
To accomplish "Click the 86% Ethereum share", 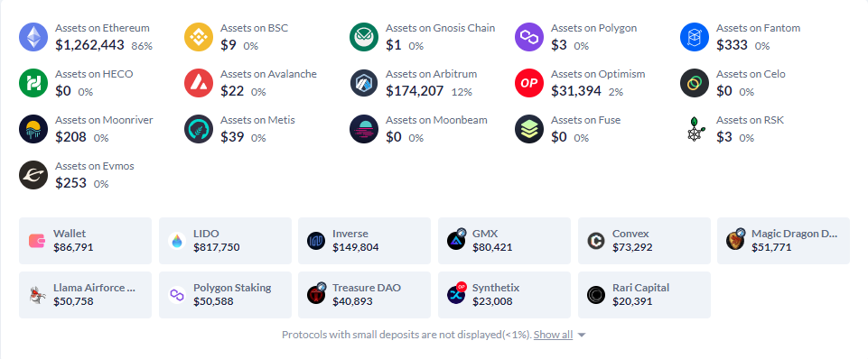I will [142, 47].
